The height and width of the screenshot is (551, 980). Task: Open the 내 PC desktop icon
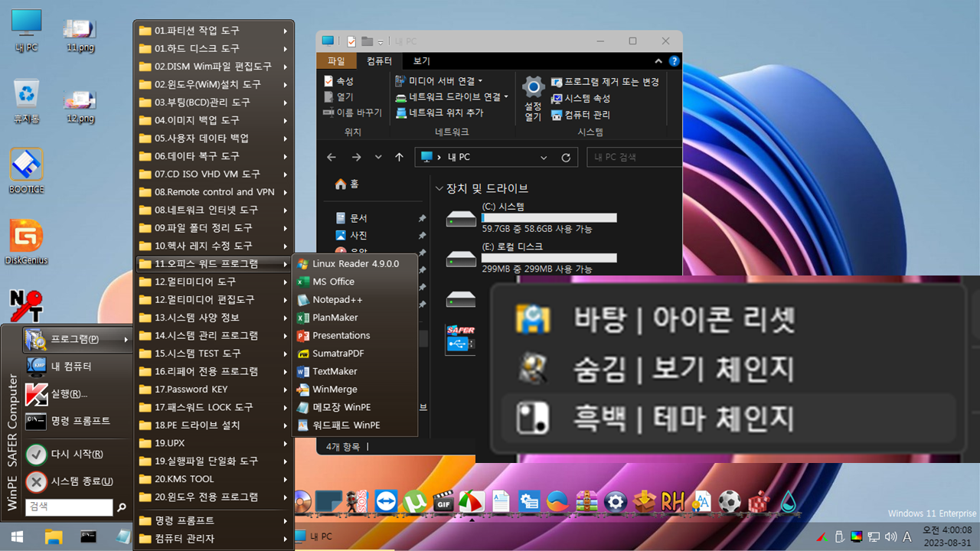click(x=27, y=31)
